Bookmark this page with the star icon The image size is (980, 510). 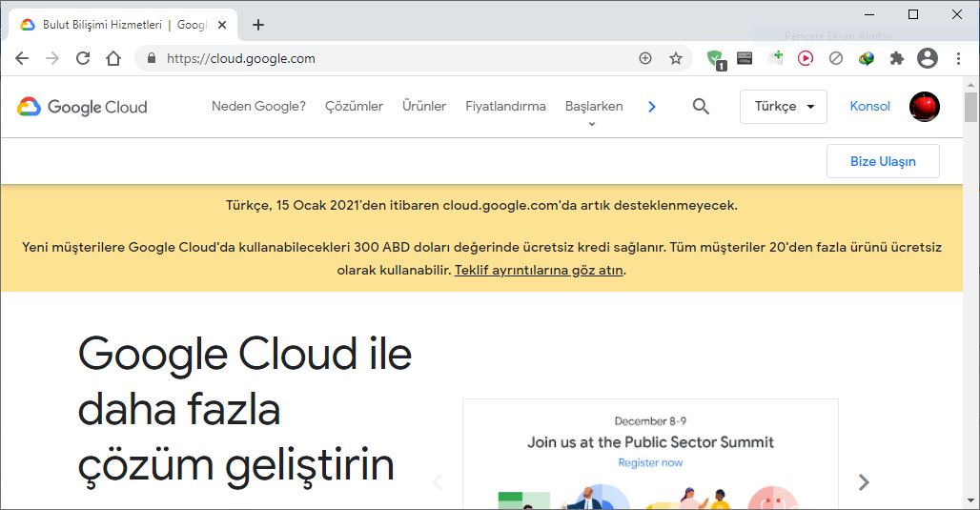tap(676, 58)
